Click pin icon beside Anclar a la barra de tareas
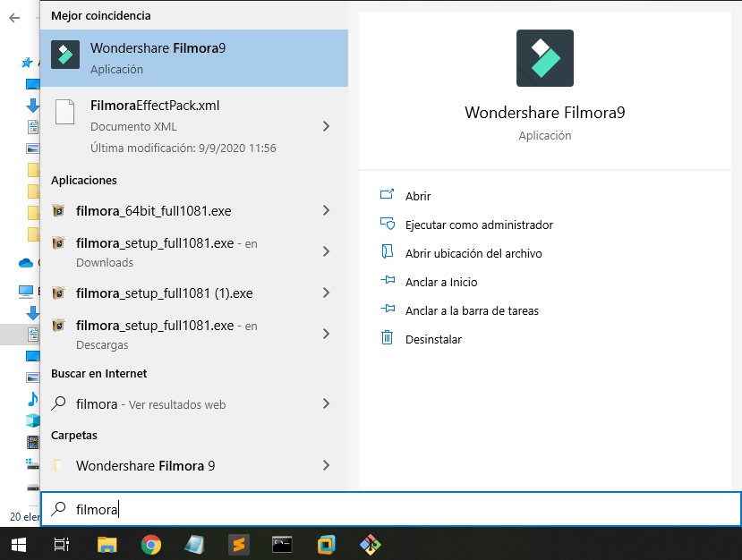Screen dimensions: 742x560 point(388,309)
